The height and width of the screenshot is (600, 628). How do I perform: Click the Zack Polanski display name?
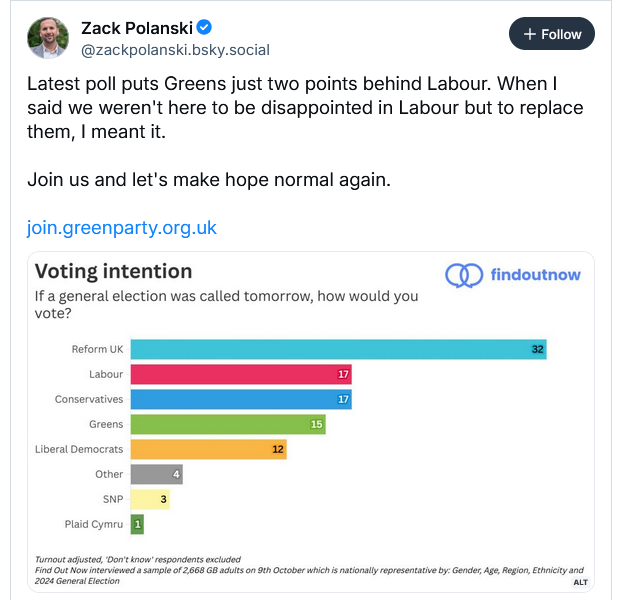(x=136, y=27)
